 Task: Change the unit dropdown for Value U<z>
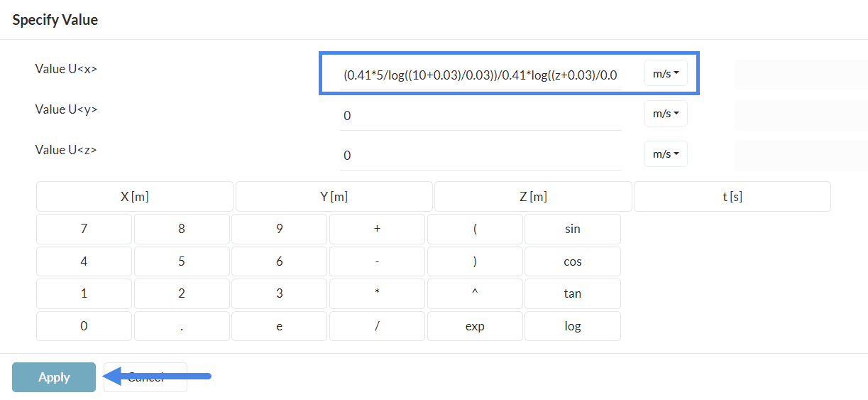pyautogui.click(x=666, y=154)
